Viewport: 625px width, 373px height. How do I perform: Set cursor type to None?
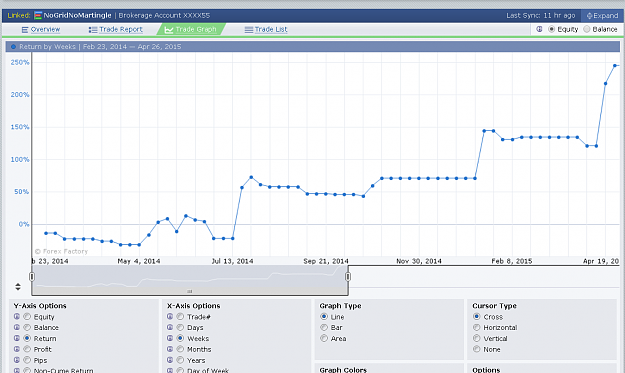click(477, 349)
